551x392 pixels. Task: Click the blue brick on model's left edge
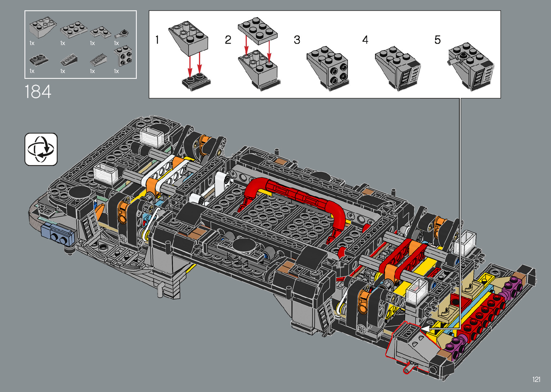(58, 234)
